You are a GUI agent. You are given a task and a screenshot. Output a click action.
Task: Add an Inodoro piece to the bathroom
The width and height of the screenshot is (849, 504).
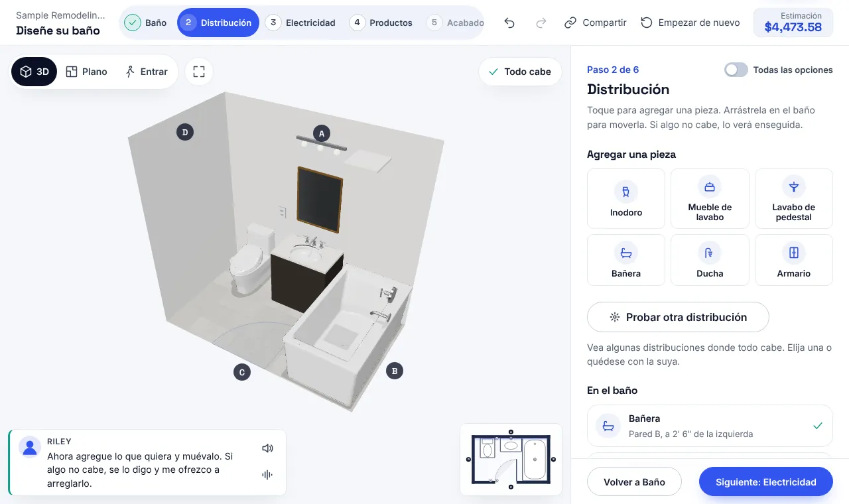pyautogui.click(x=626, y=198)
